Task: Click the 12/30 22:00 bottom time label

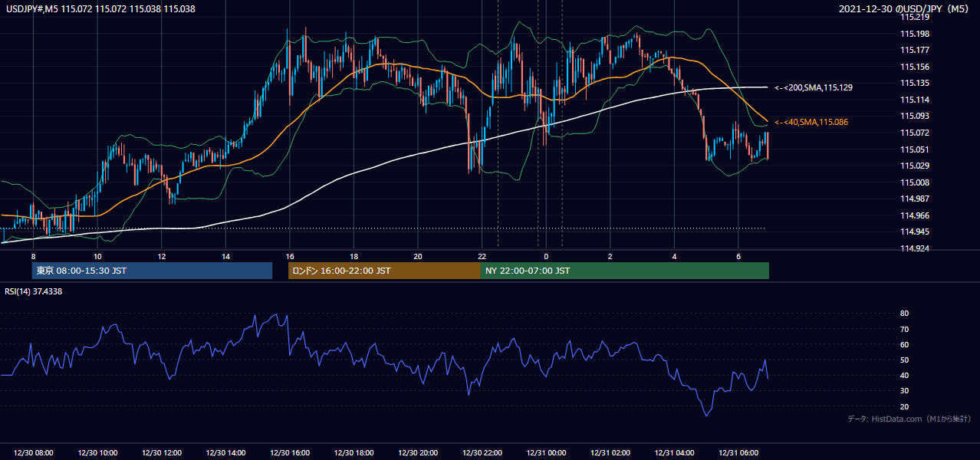Action: (x=482, y=453)
